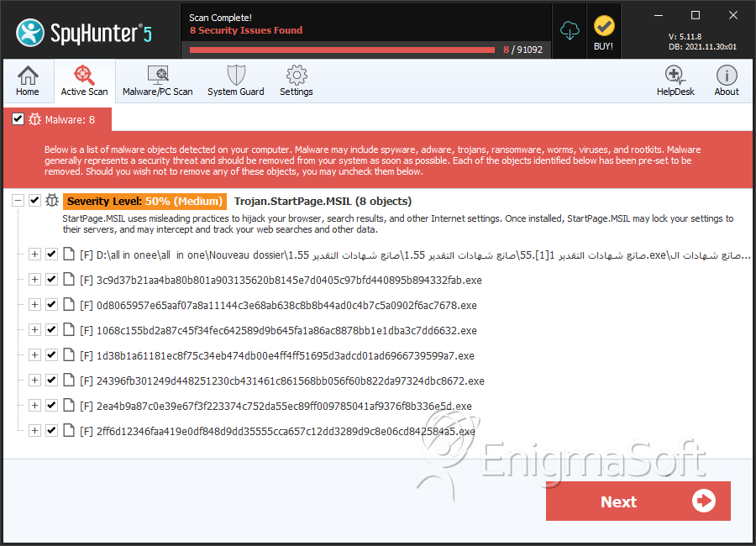Click the cloud download update icon
Viewport: 756px width, 546px height.
click(570, 30)
